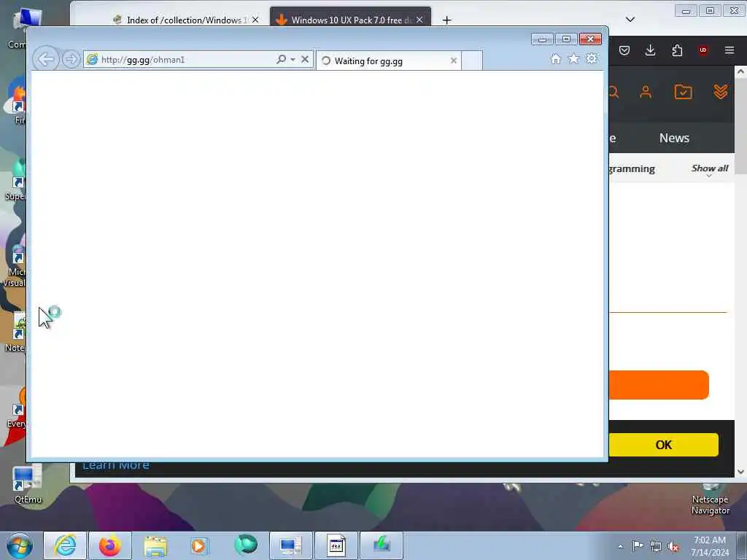747x560 pixels.
Task: Click Action Center flag tray icon
Action: click(638, 546)
